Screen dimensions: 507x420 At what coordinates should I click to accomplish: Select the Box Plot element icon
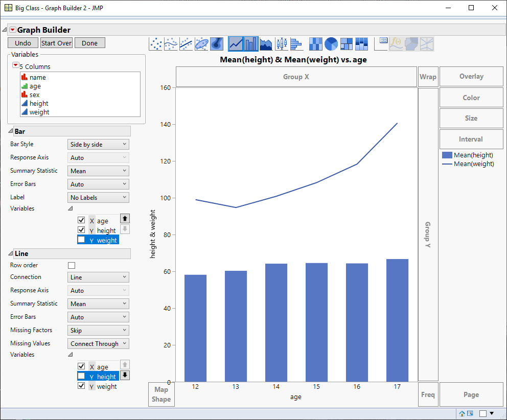pos(281,44)
